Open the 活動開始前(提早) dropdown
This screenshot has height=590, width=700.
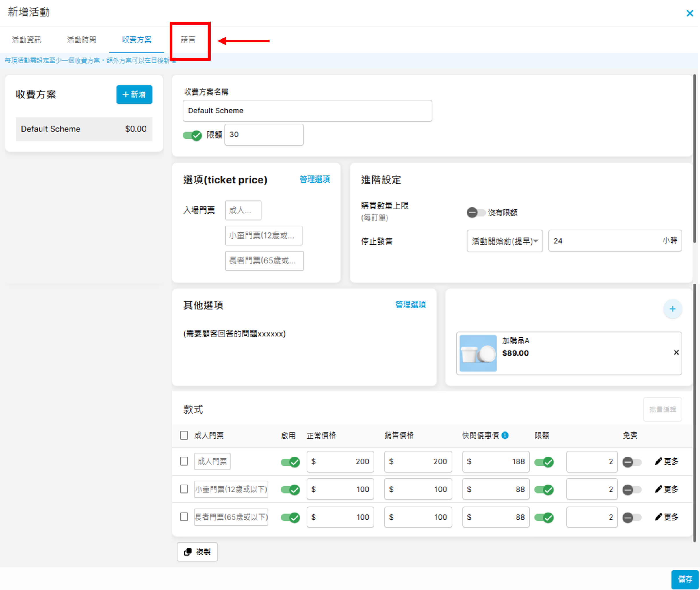pos(504,241)
